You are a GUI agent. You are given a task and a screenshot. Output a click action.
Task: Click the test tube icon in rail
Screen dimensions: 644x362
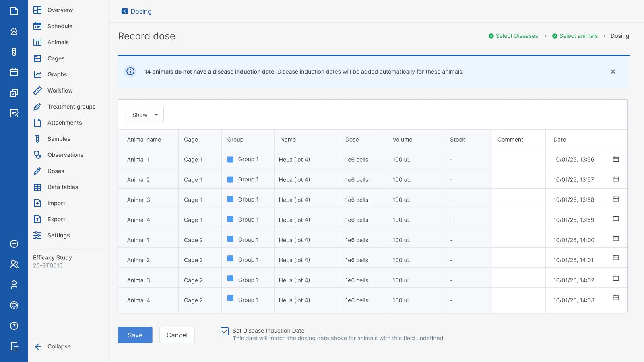coord(14,52)
